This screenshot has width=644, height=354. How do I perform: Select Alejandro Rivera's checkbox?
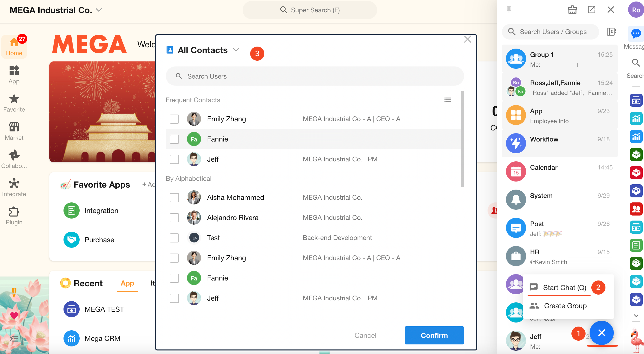(x=174, y=218)
